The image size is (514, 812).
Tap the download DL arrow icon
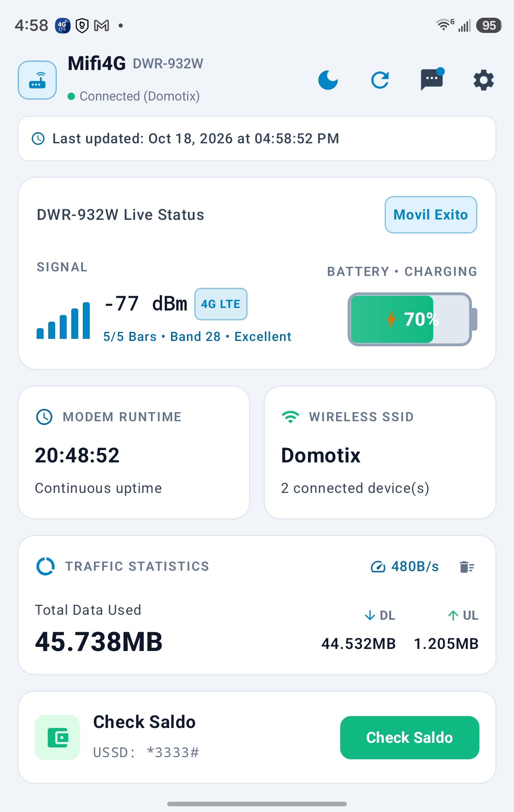pyautogui.click(x=370, y=615)
